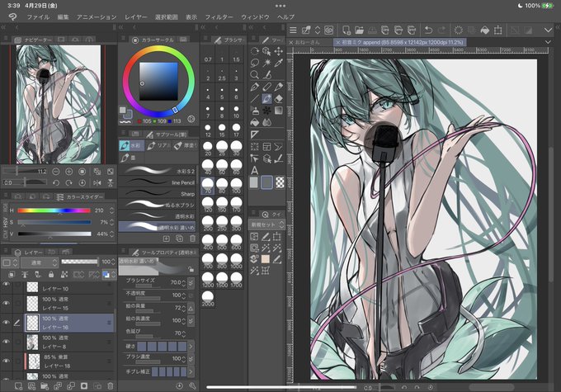The height and width of the screenshot is (392, 561).
Task: Expand canvas tab list chevron
Action: pos(548,42)
